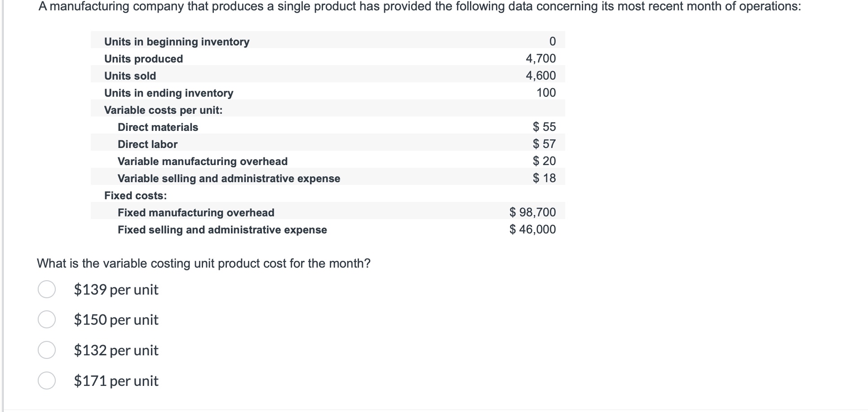
Task: Click the $132 per unit answer text
Action: pos(116,350)
